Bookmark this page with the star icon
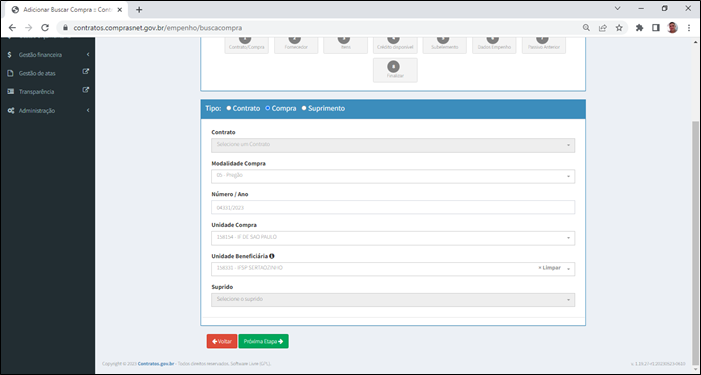 [619, 28]
